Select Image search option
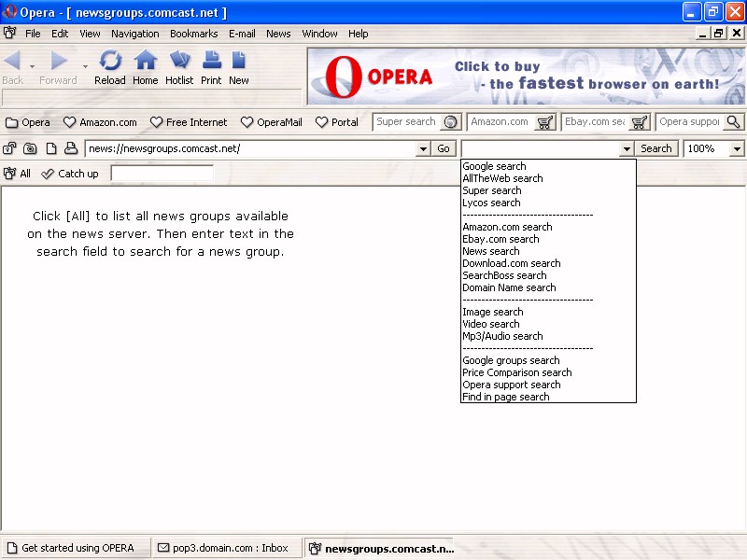This screenshot has height=560, width=747. click(x=548, y=312)
